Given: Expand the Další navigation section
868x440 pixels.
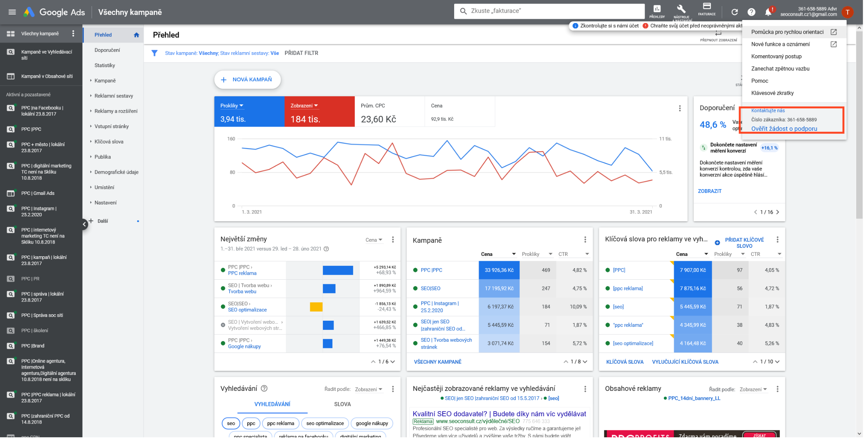Looking at the screenshot, I should (103, 222).
